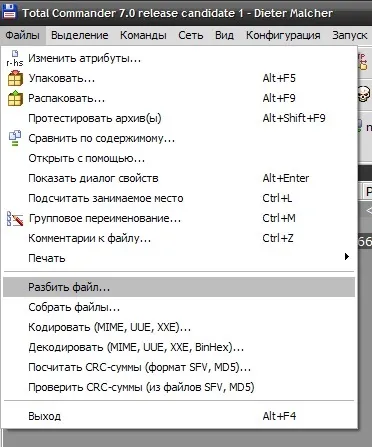
Task: Select Распаковать... from the menu
Action: click(179, 98)
